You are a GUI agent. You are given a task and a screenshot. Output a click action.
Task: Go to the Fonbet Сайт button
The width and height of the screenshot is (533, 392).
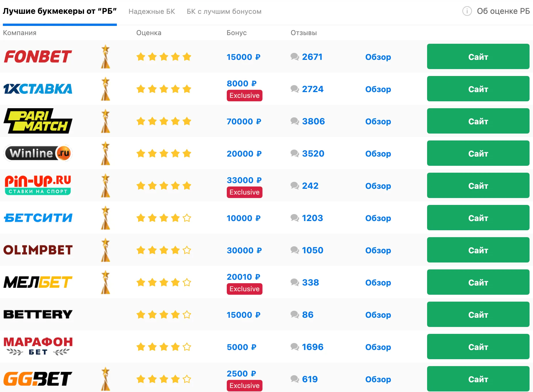tap(478, 56)
